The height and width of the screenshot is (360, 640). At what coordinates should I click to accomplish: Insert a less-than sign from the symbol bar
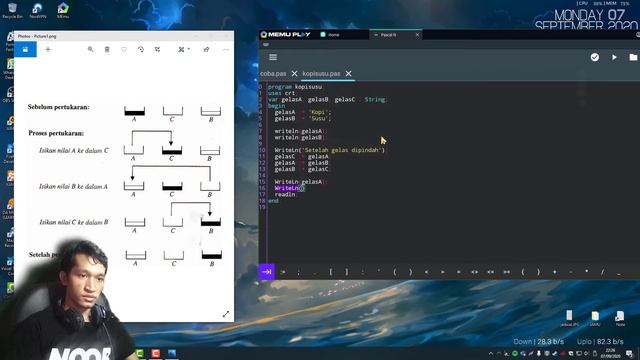pos(427,272)
